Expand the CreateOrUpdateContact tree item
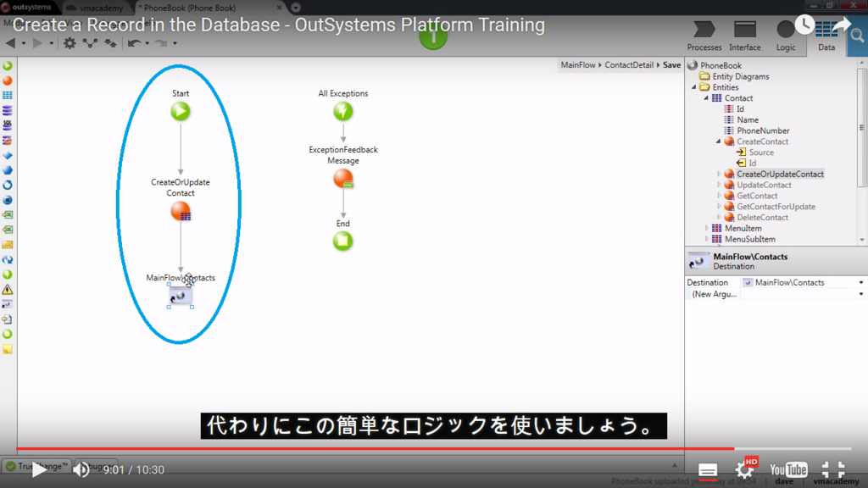868x488 pixels. pos(719,174)
